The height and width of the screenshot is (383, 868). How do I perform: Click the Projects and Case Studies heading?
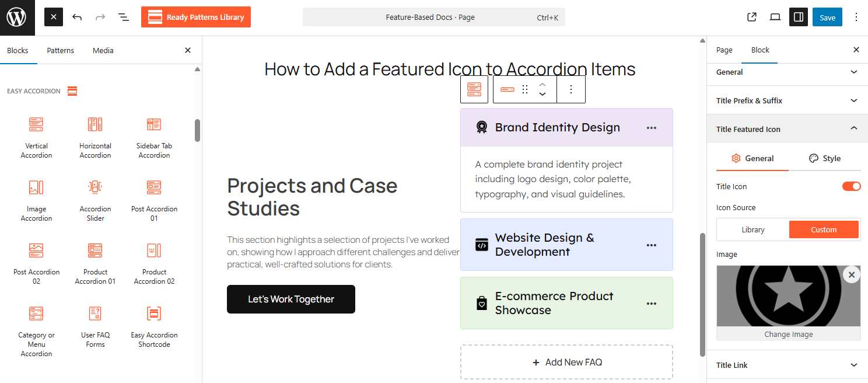(312, 197)
